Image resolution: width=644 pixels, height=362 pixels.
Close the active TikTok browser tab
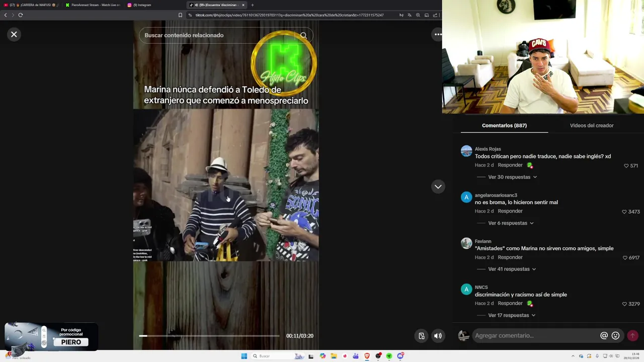(243, 5)
